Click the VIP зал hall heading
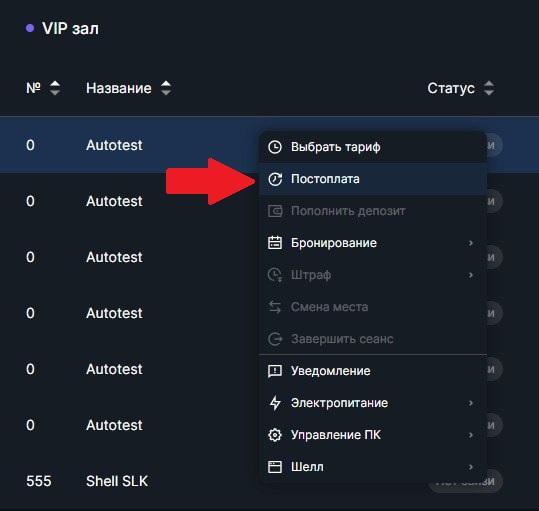This screenshot has height=511, width=539. (x=70, y=29)
